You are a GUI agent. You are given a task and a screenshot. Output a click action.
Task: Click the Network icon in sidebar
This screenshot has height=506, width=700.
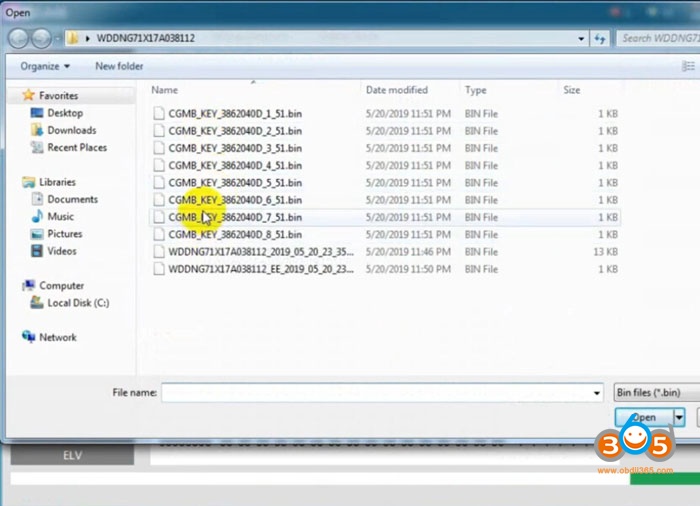[x=29, y=337]
